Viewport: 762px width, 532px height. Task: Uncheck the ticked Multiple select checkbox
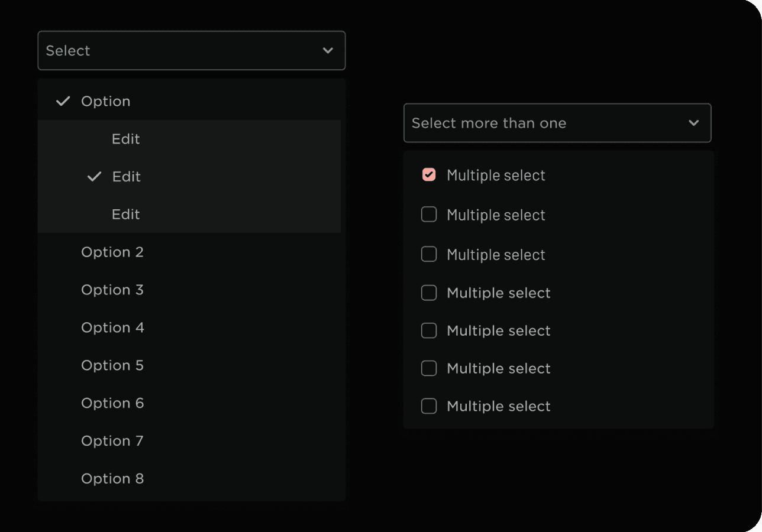tap(429, 174)
